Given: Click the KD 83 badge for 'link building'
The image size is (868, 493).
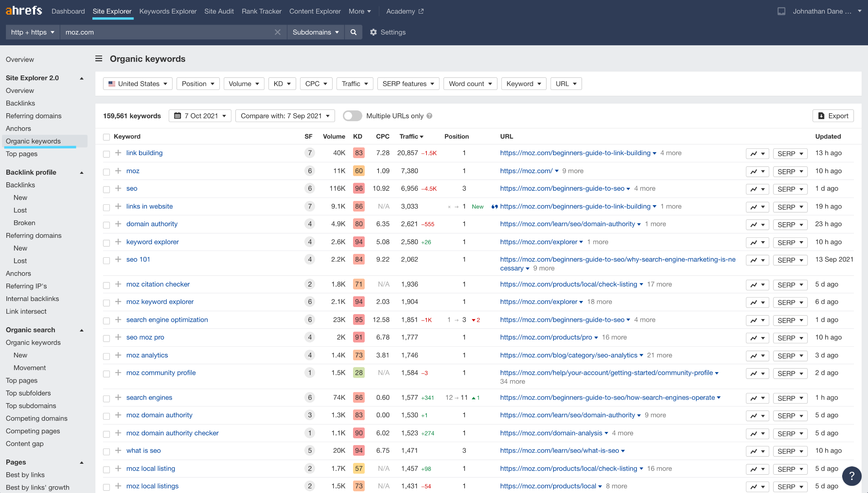Looking at the screenshot, I should pyautogui.click(x=359, y=153).
